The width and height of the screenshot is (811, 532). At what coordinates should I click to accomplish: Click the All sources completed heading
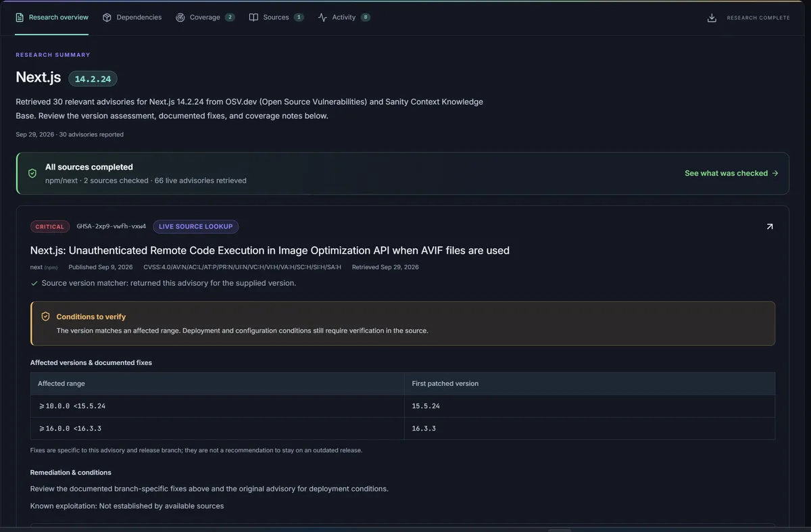tap(89, 167)
